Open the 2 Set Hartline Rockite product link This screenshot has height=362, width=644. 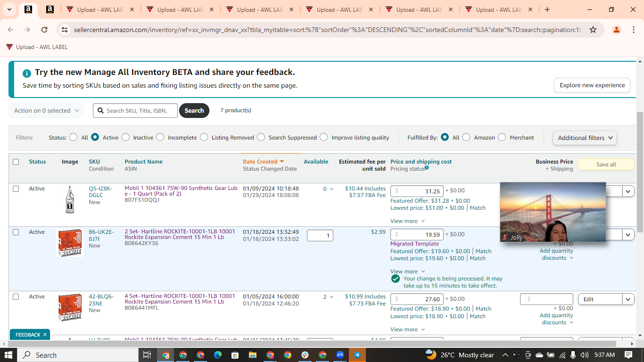point(180,234)
